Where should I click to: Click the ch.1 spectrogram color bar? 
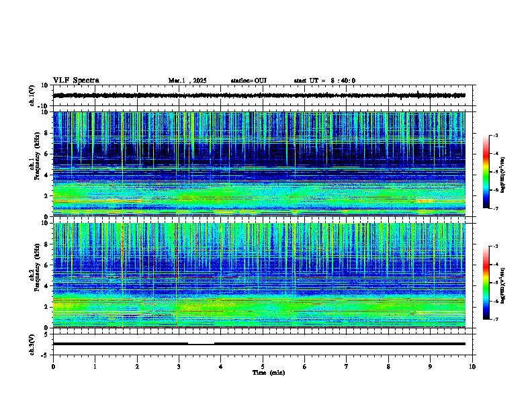486,172
